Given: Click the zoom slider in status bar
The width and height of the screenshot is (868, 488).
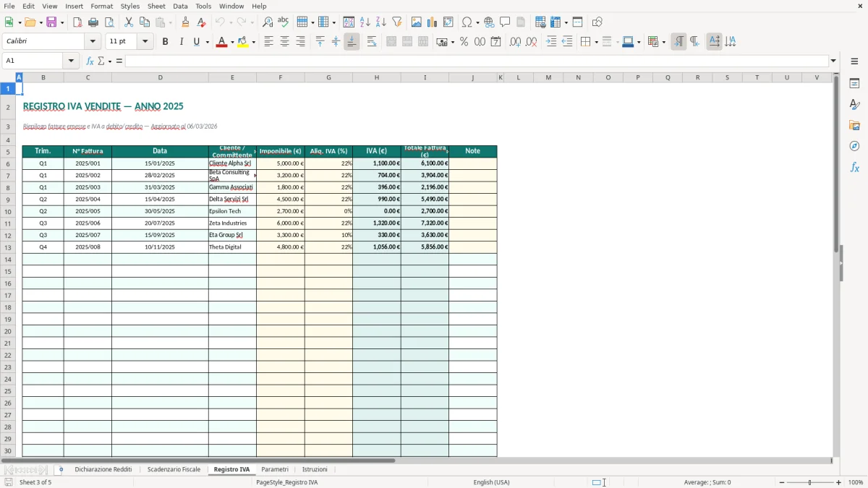Looking at the screenshot, I should pos(809,482).
